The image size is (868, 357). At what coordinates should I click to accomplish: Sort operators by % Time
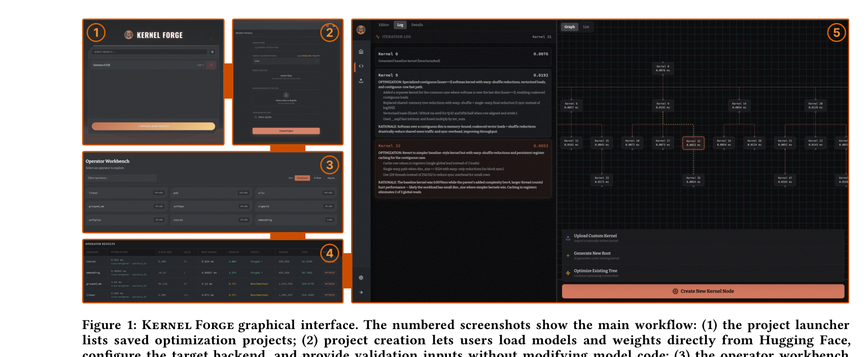coord(318,178)
